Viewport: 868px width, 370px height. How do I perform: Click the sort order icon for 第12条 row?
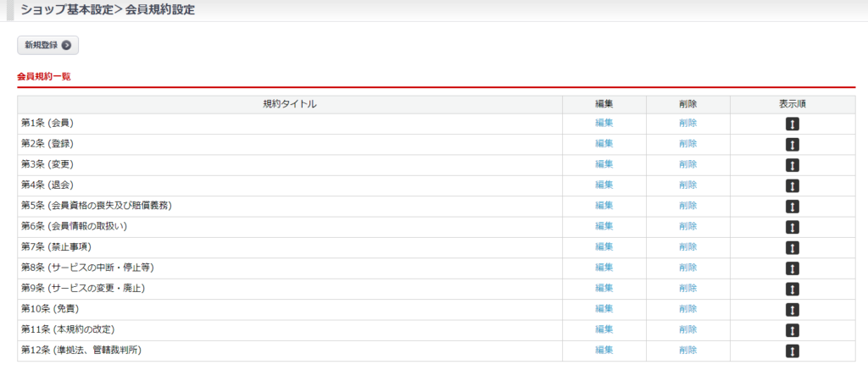pyautogui.click(x=793, y=351)
